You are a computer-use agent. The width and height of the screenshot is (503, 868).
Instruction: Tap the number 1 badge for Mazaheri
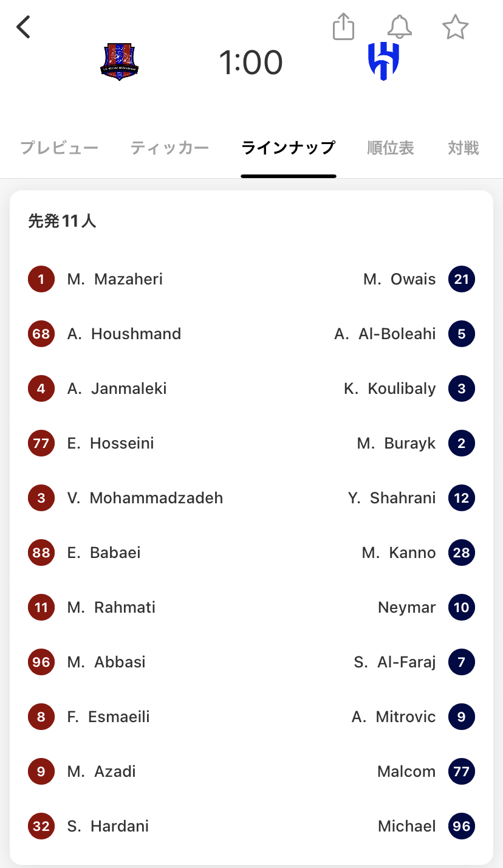tap(41, 280)
